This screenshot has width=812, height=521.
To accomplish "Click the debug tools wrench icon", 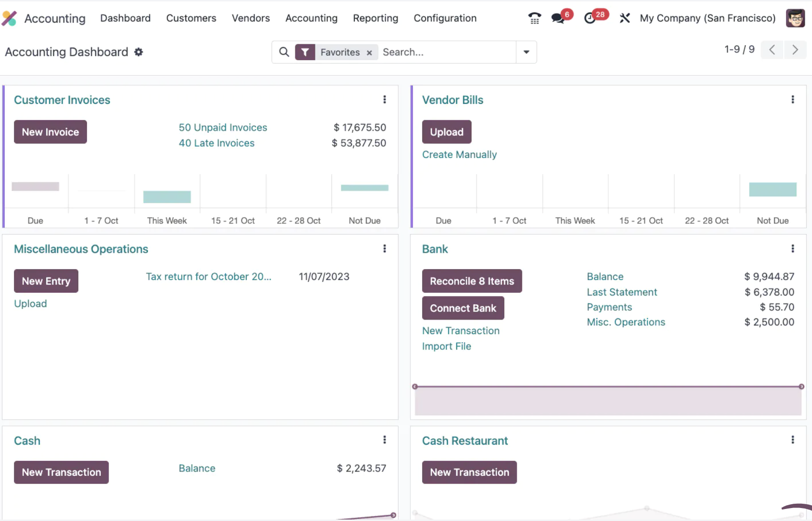I will (x=624, y=18).
